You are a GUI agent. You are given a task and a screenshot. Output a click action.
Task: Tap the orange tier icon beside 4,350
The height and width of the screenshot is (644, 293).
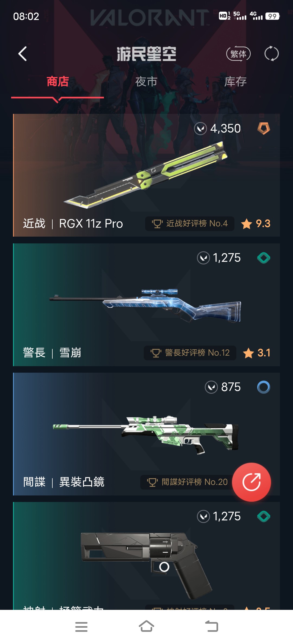click(x=264, y=128)
